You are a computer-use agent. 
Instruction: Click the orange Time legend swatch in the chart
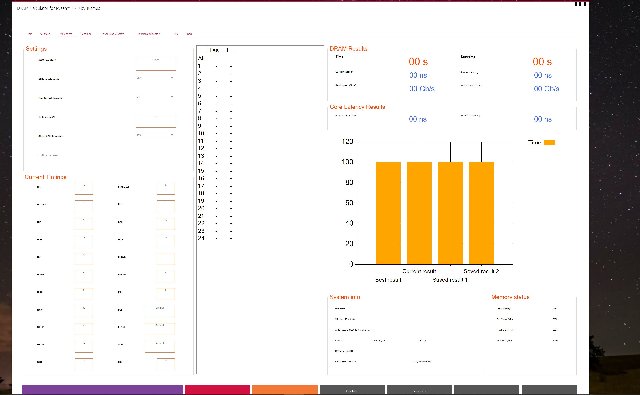point(549,142)
